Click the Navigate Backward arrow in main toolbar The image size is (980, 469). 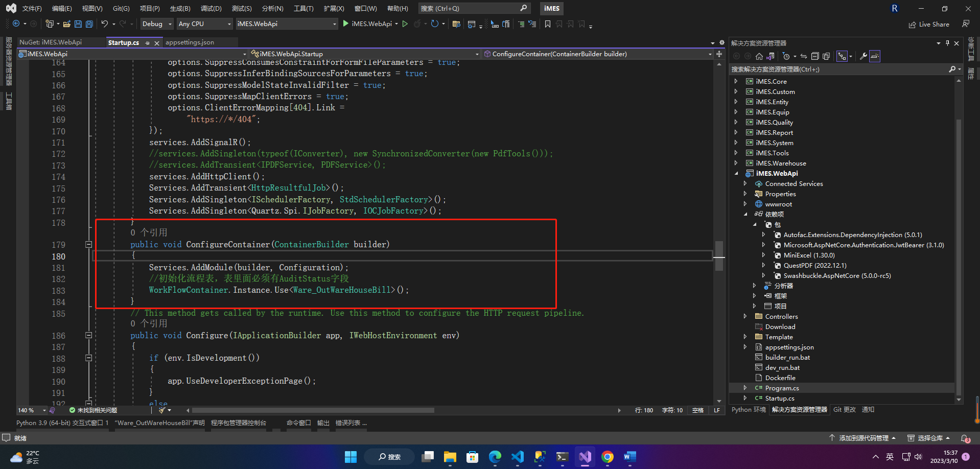[16, 24]
